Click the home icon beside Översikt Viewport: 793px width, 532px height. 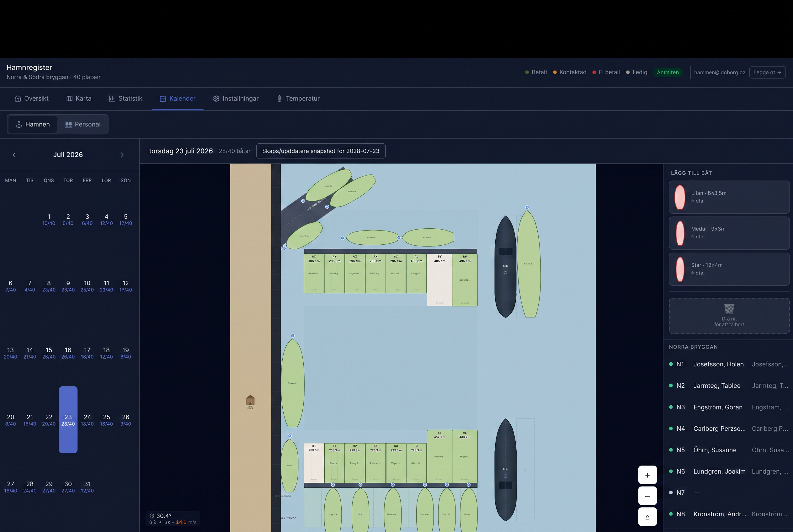[x=18, y=98]
